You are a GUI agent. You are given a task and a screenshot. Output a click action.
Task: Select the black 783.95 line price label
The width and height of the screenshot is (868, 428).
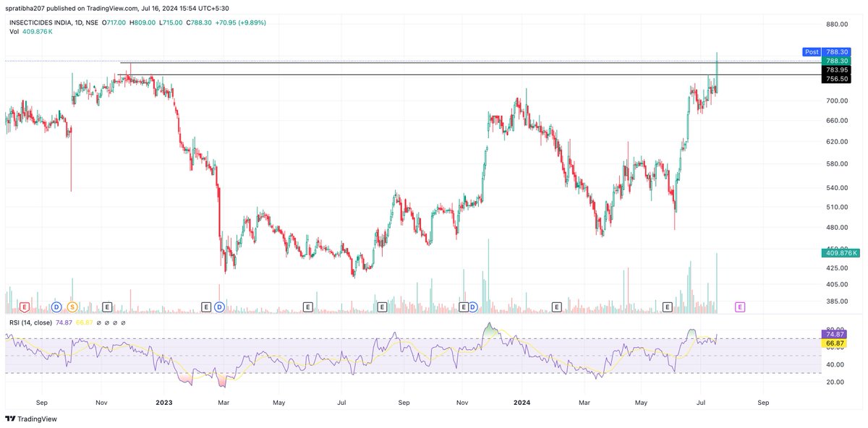(836, 70)
